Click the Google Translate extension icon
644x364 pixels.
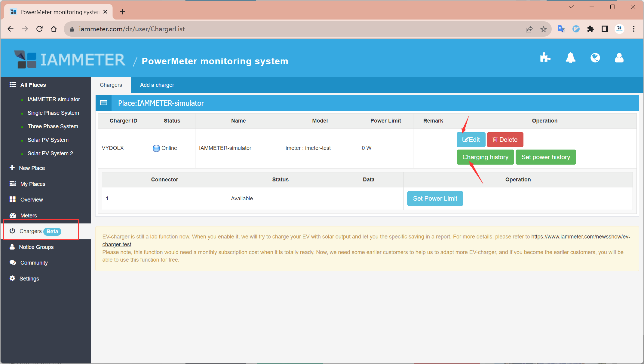(561, 29)
